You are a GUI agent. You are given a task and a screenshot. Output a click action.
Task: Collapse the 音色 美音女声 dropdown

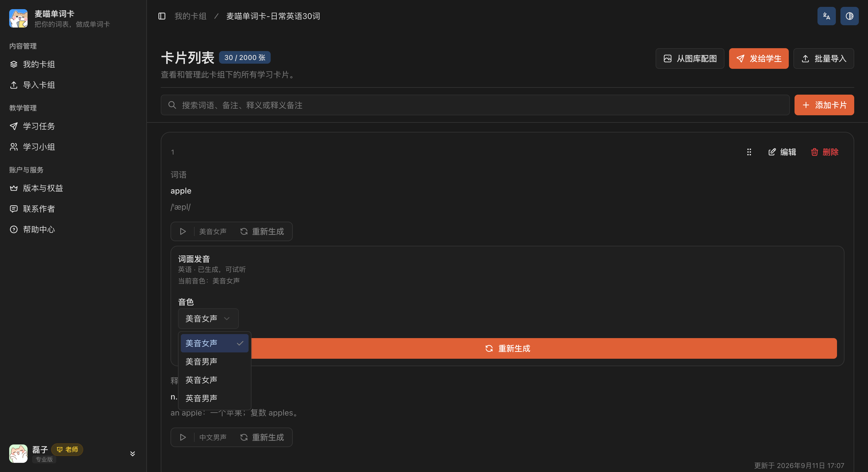208,319
